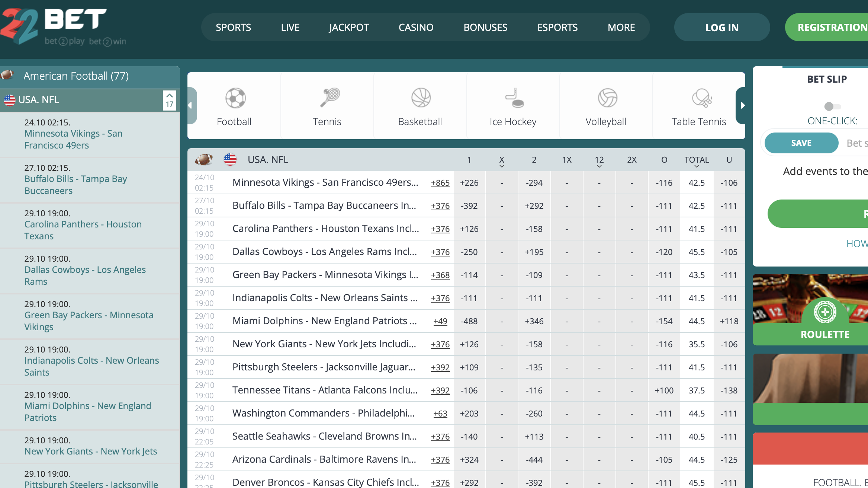Open New York Giants - New York Jets sidebar link
868x488 pixels.
[x=91, y=451]
